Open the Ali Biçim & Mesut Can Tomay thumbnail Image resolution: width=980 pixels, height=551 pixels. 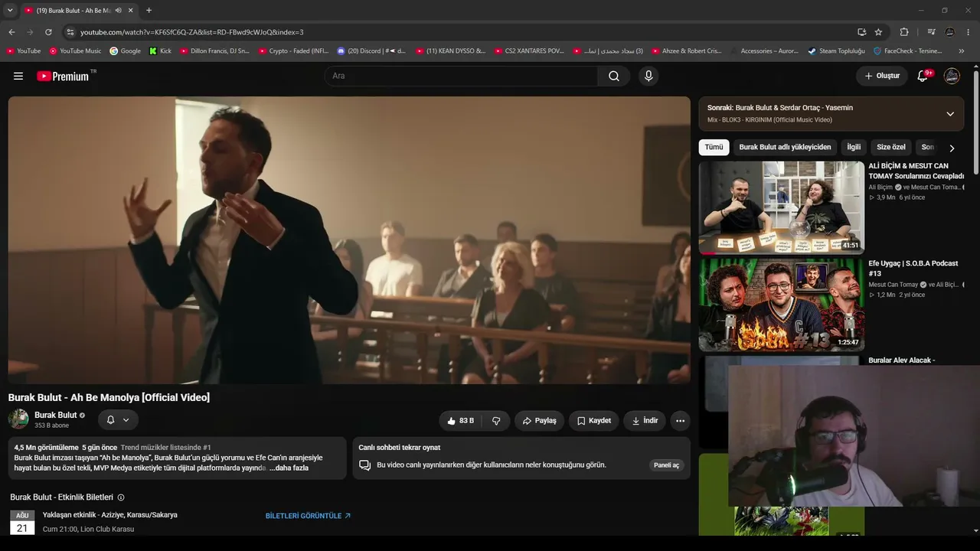(x=781, y=207)
